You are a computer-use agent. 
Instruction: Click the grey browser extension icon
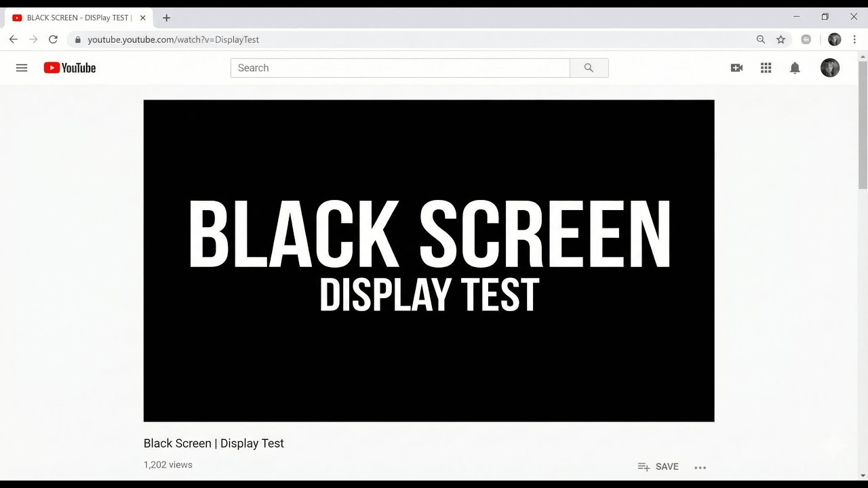[806, 39]
